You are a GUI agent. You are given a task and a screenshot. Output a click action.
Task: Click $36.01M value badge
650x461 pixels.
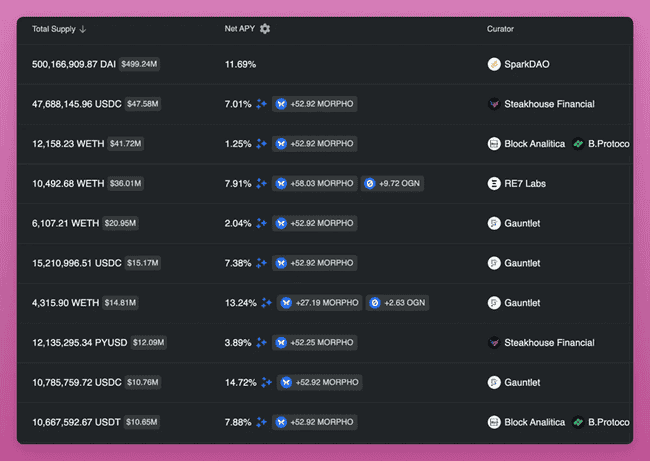pyautogui.click(x=126, y=183)
